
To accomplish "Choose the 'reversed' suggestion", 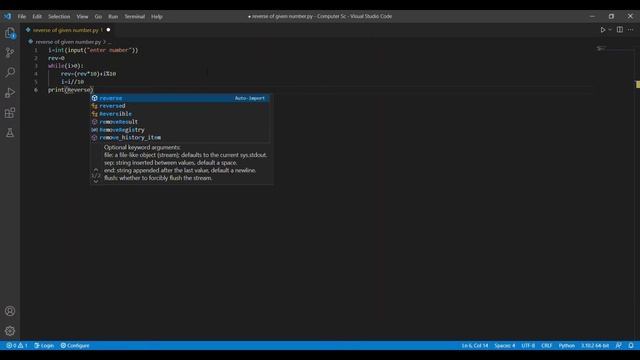I will (x=180, y=106).
